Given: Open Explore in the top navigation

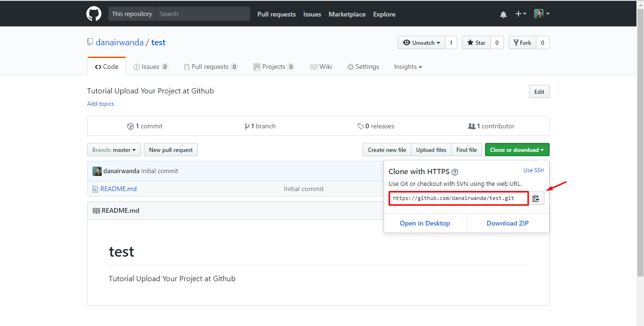Looking at the screenshot, I should 385,14.
